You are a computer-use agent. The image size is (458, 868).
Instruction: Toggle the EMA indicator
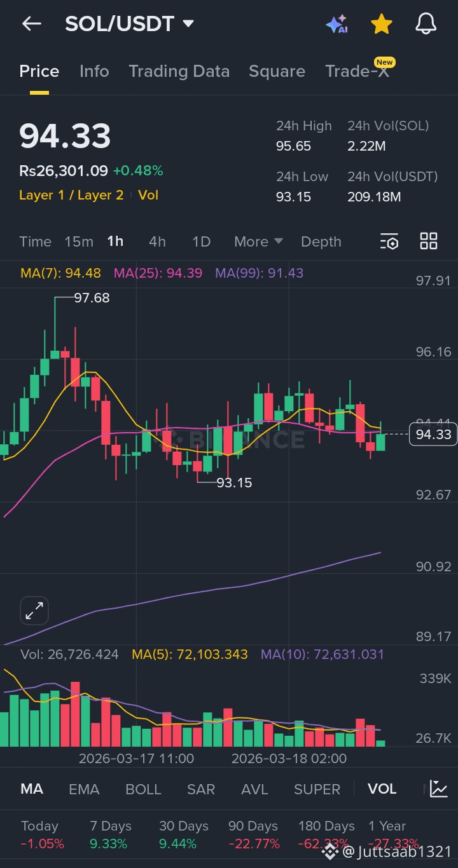84,789
